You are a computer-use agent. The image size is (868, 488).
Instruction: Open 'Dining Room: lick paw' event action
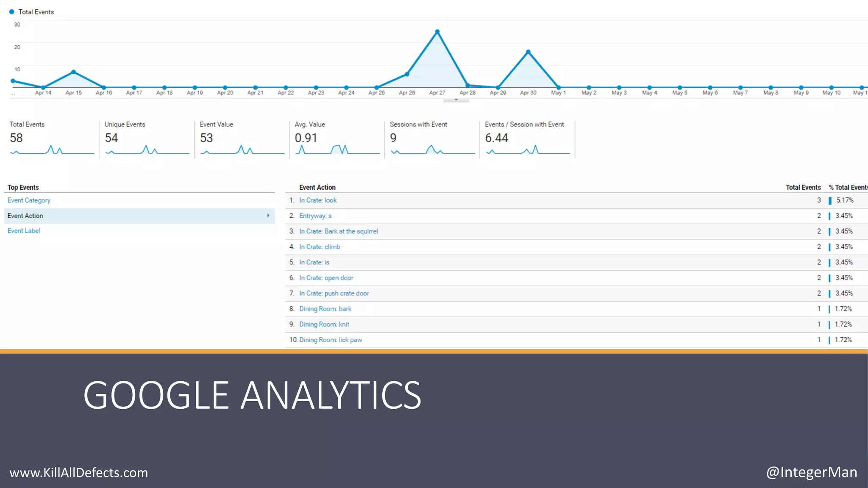[x=331, y=340]
